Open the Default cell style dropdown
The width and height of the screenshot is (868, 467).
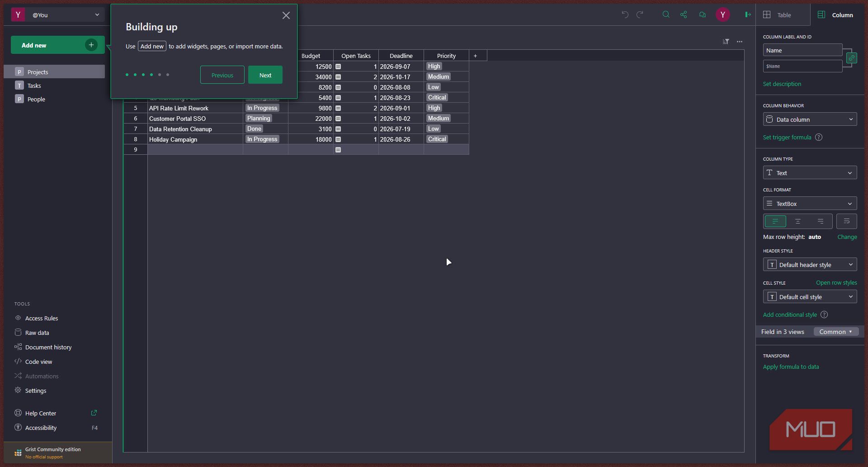(810, 297)
